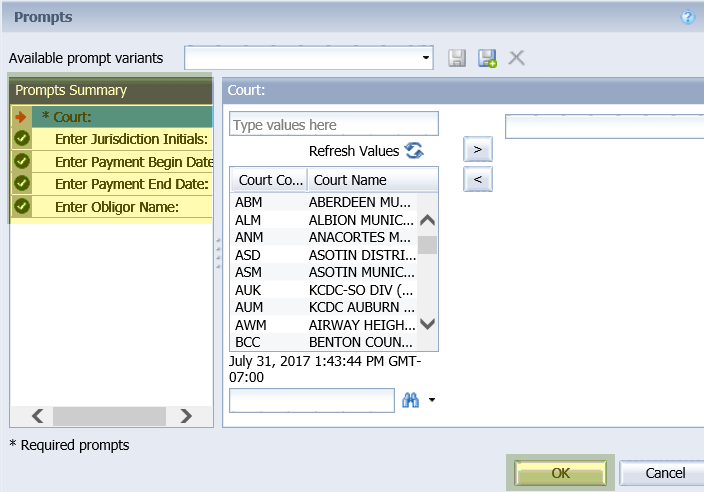Click the court list scrollbar thumb
This screenshot has width=704, height=492.
click(x=427, y=245)
